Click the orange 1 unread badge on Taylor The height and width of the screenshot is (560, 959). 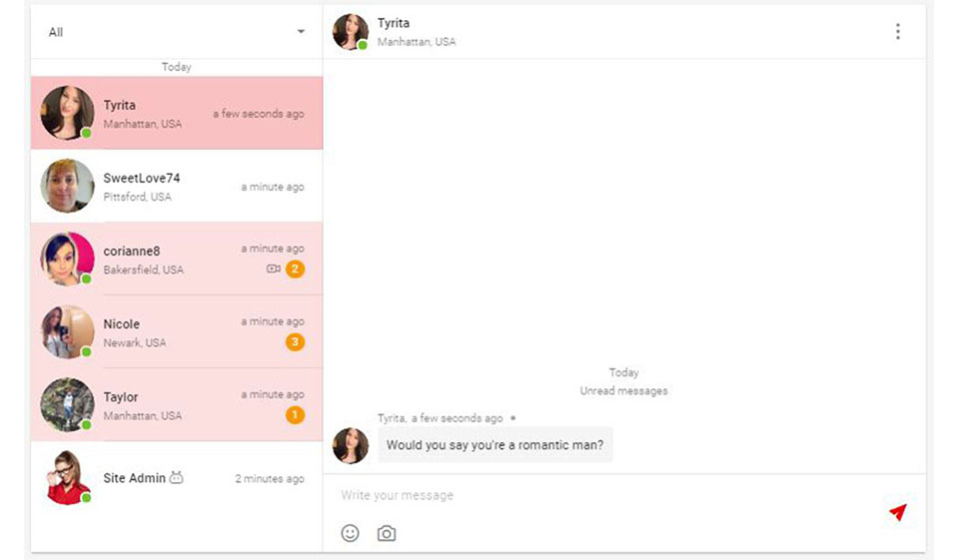click(x=295, y=415)
